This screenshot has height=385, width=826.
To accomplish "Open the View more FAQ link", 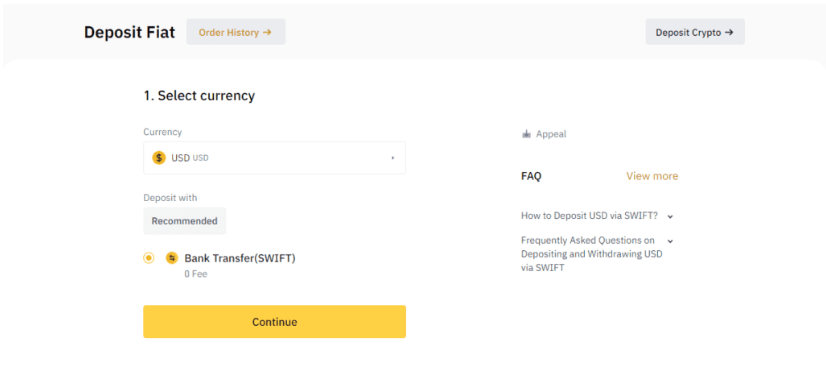I will click(652, 176).
